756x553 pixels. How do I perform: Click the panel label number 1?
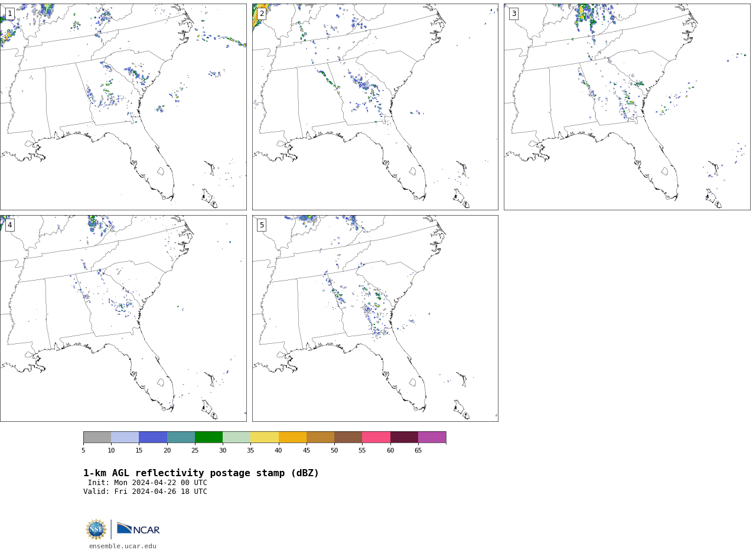click(x=9, y=14)
